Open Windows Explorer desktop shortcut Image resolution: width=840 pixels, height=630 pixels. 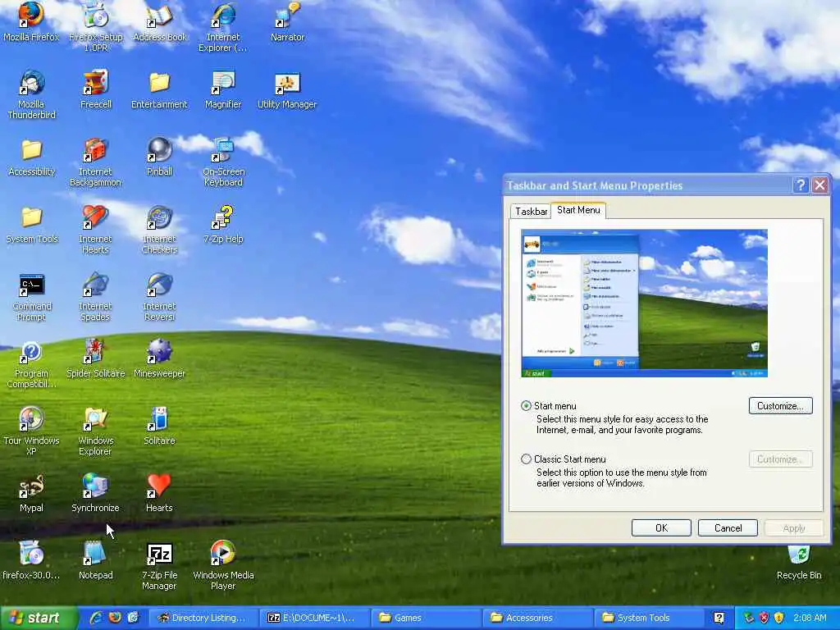[95, 431]
